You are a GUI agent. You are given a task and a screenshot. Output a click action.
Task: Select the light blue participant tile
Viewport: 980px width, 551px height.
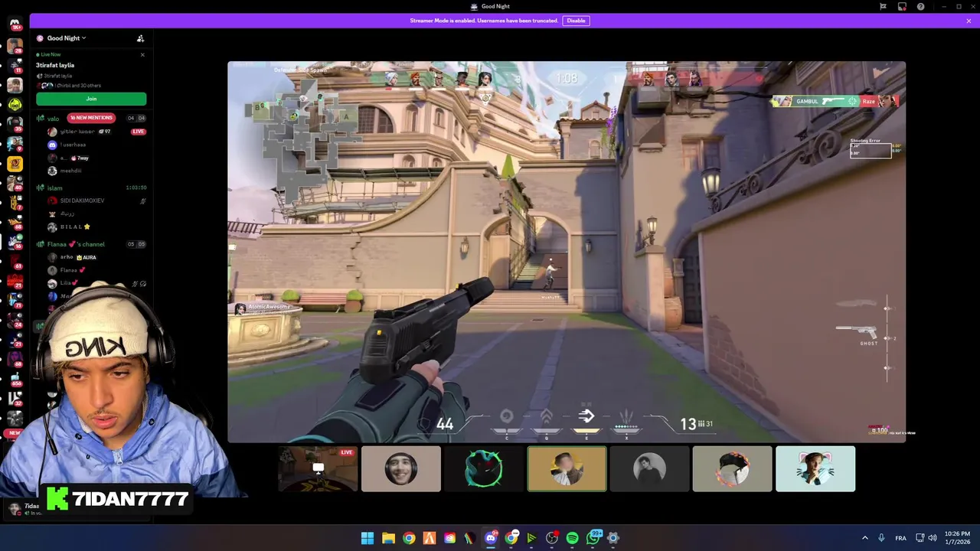[815, 469]
